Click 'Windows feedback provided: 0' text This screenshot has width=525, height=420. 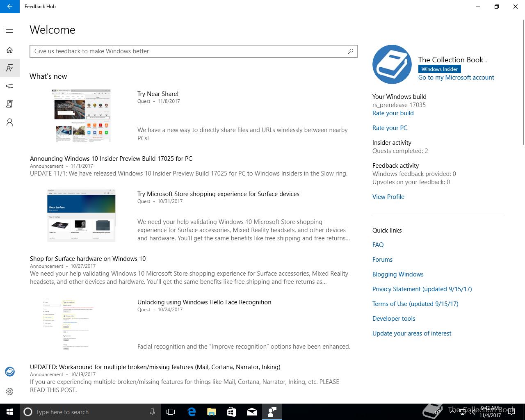coord(414,174)
